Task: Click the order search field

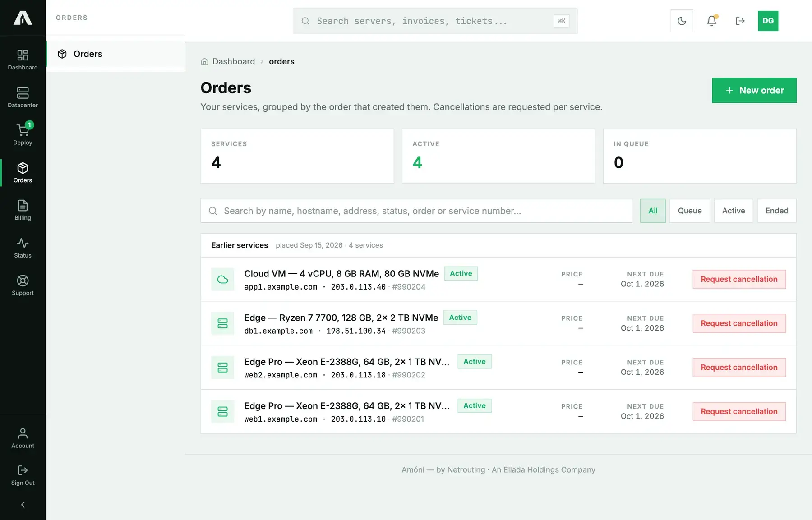Action: [416, 211]
